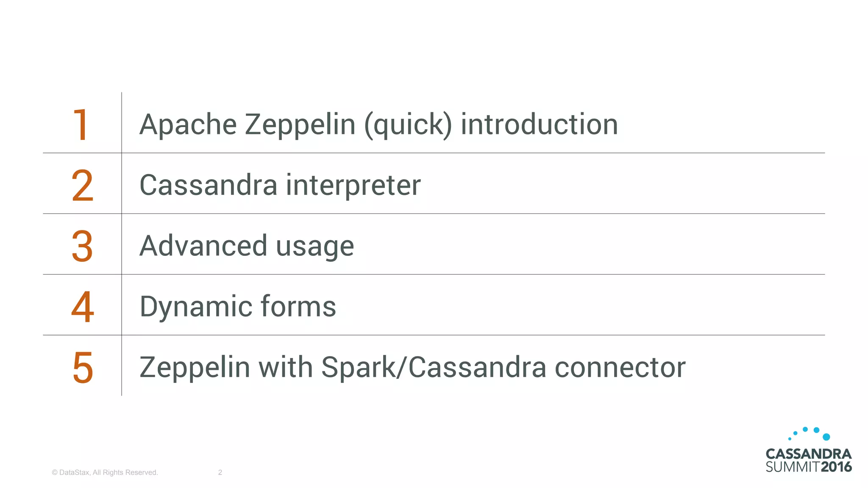Click the word Zeppelin in first item

click(x=300, y=125)
